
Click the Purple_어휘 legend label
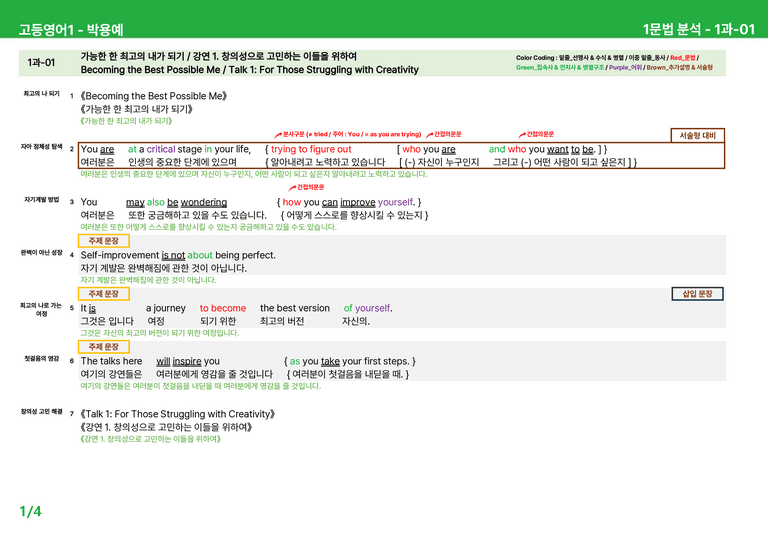tap(625, 68)
